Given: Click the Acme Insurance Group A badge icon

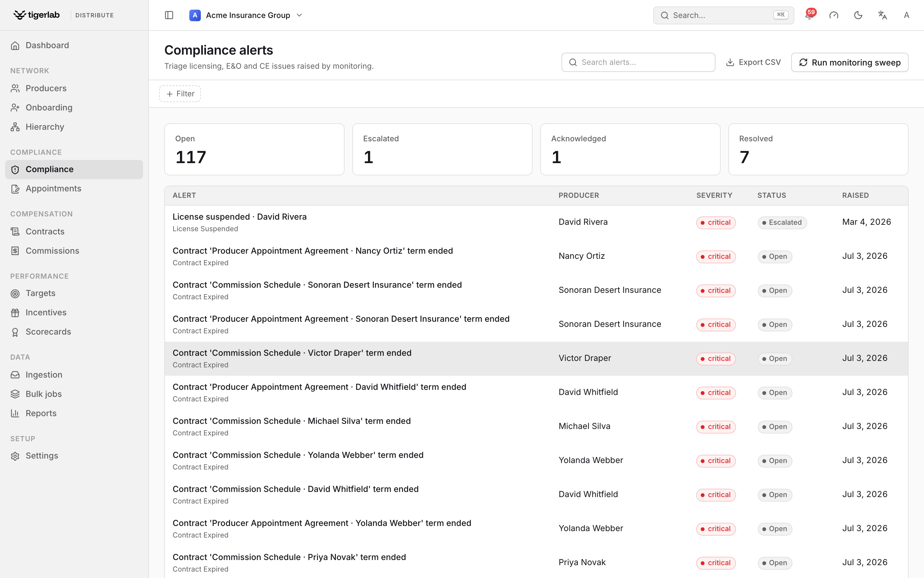Looking at the screenshot, I should click(195, 15).
